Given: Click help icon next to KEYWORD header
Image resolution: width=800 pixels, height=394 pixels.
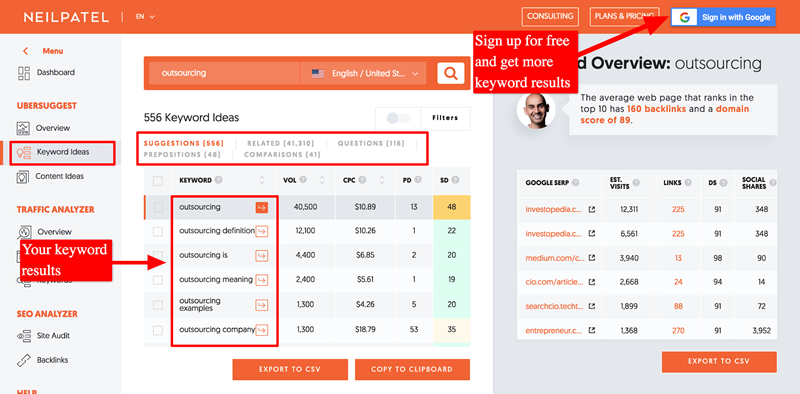Looking at the screenshot, I should click(x=218, y=180).
